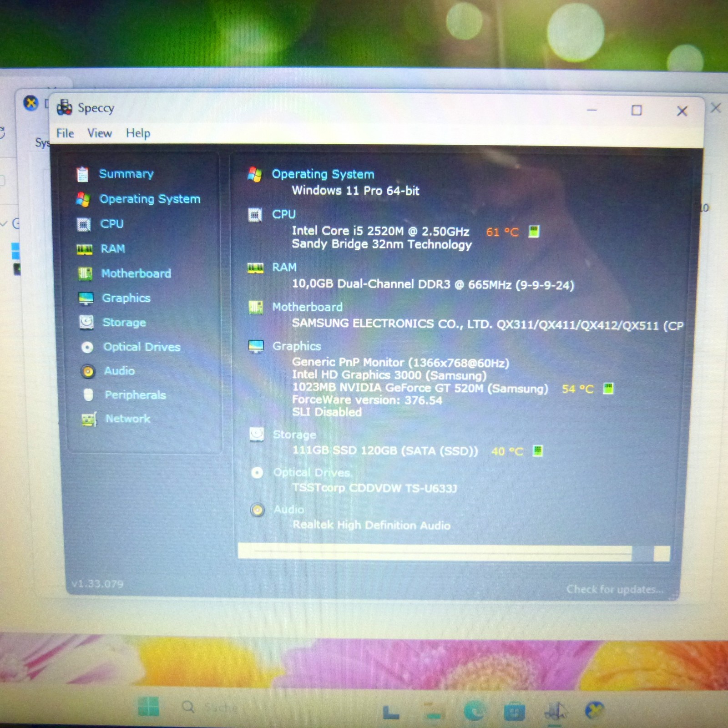Viewport: 728px width, 728px height.
Task: Click the Speccy app icon in title bar
Action: pos(64,107)
